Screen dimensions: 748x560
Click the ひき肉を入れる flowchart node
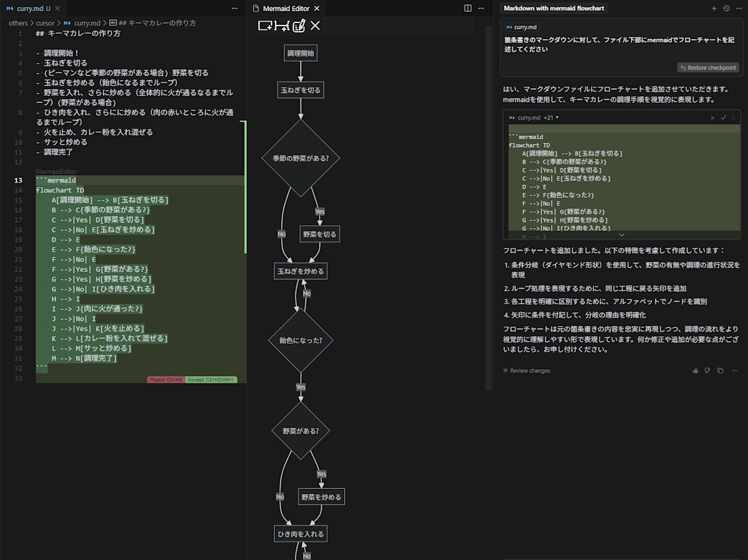click(x=300, y=534)
